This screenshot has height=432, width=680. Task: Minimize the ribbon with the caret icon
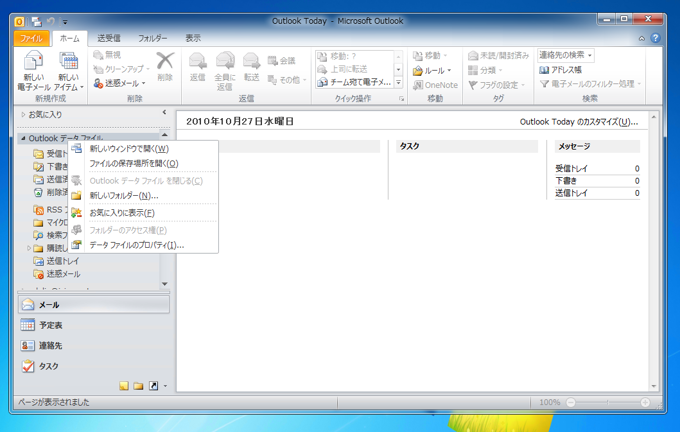coord(642,39)
